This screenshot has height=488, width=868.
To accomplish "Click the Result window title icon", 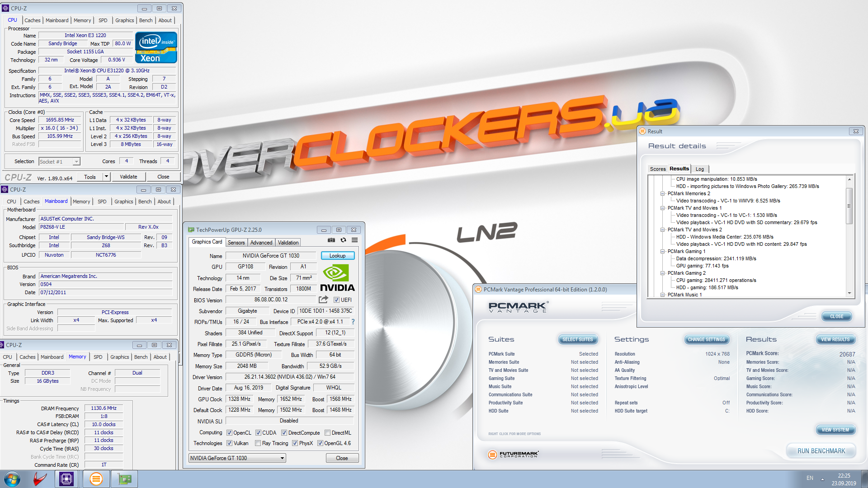I will tap(642, 131).
